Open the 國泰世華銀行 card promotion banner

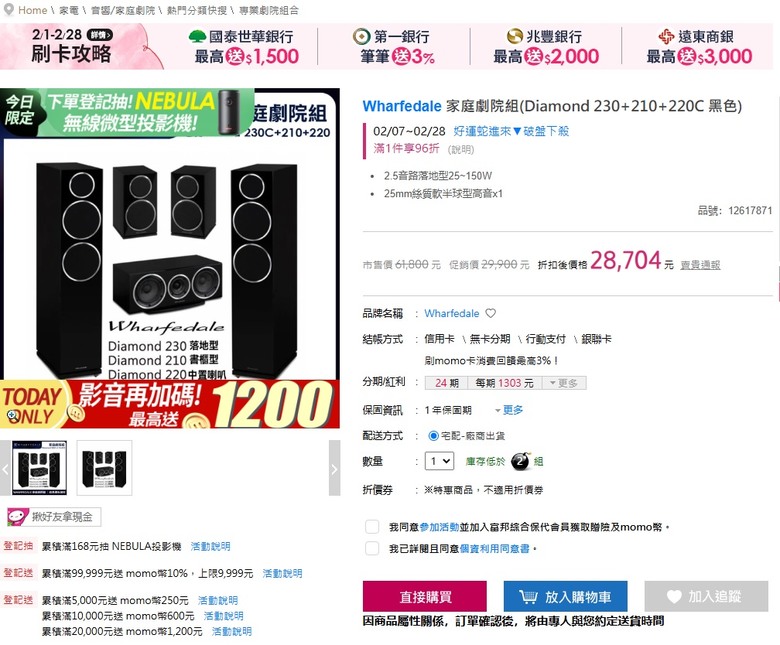click(x=245, y=47)
